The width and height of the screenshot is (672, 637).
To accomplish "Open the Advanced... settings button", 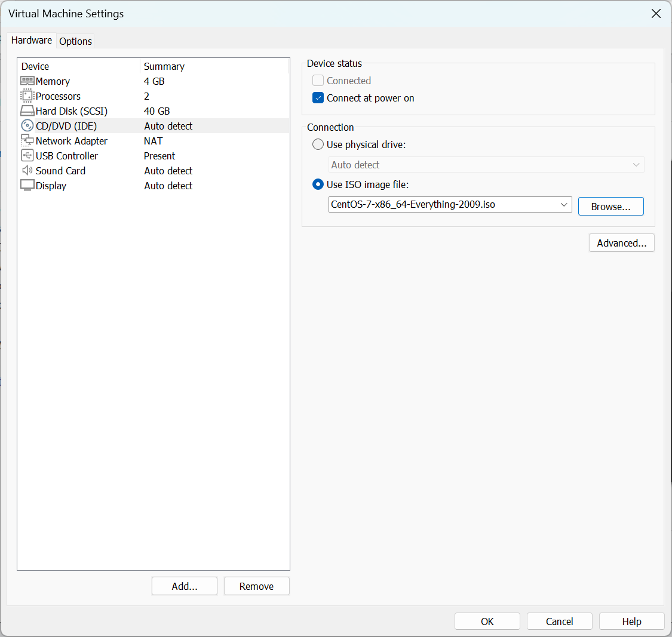I will (621, 243).
